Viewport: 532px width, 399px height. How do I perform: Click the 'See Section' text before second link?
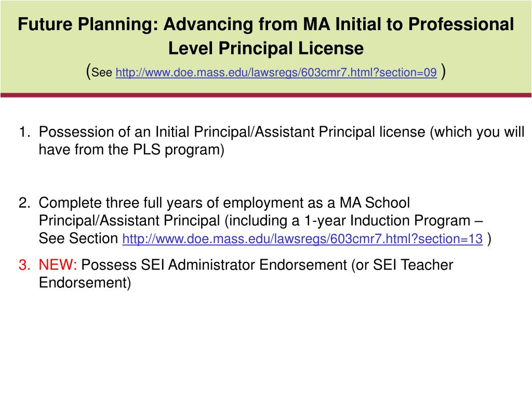78,238
